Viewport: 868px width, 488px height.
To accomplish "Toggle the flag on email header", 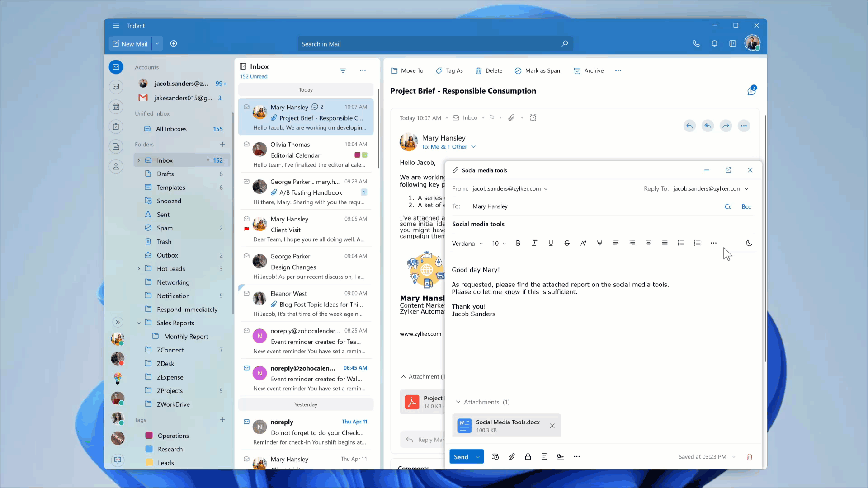I will tap(492, 118).
